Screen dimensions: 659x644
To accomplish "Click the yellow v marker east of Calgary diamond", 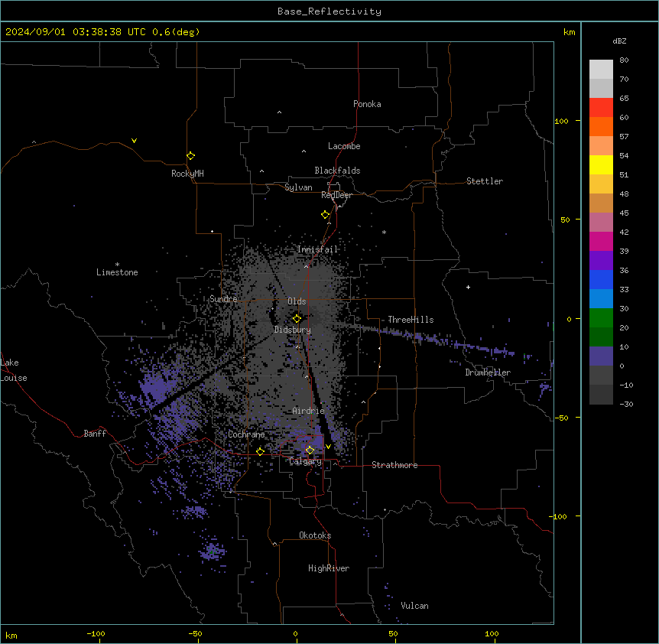I will (x=328, y=447).
